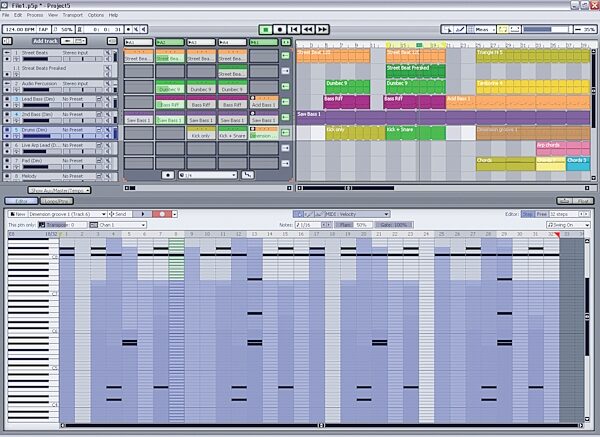Click the step-arrow icon right of the 1/4 dropdown
600x437 pixels.
coord(248,175)
